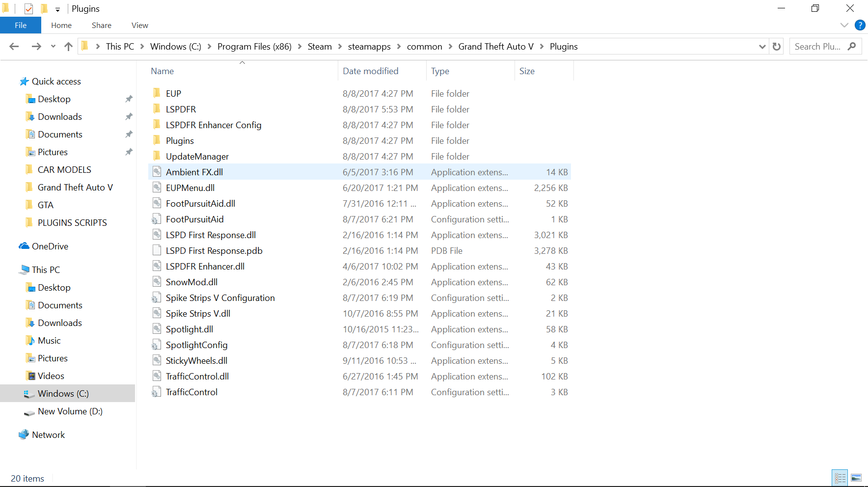Screen dimensions: 868x487
Task: Select the Spike Strips V.dll file
Action: pos(198,314)
